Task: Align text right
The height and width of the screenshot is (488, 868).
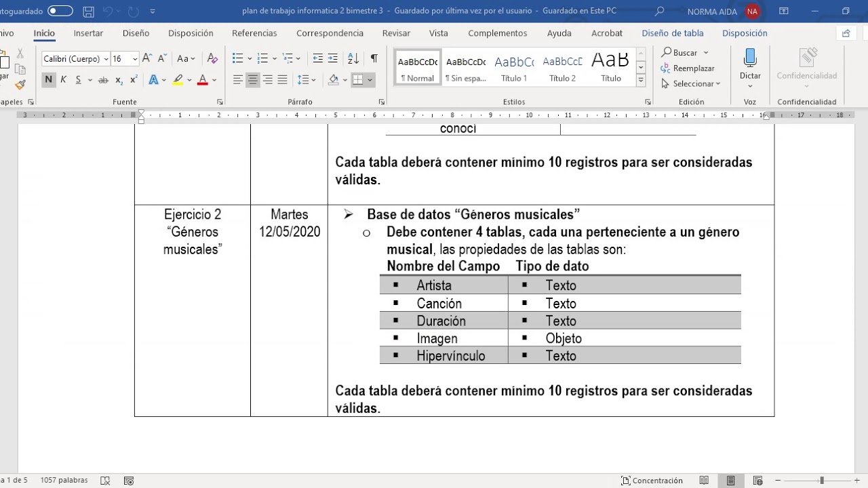Action: tap(268, 80)
